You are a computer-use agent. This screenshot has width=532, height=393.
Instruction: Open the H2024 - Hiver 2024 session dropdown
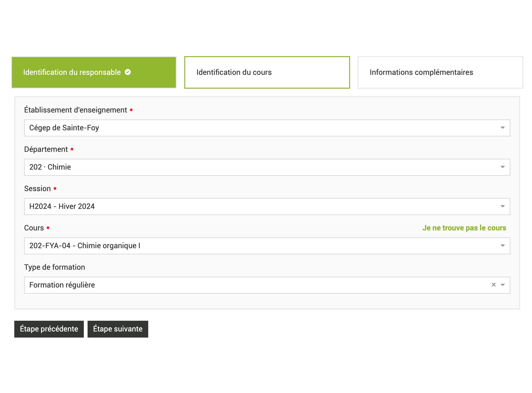coord(262,206)
